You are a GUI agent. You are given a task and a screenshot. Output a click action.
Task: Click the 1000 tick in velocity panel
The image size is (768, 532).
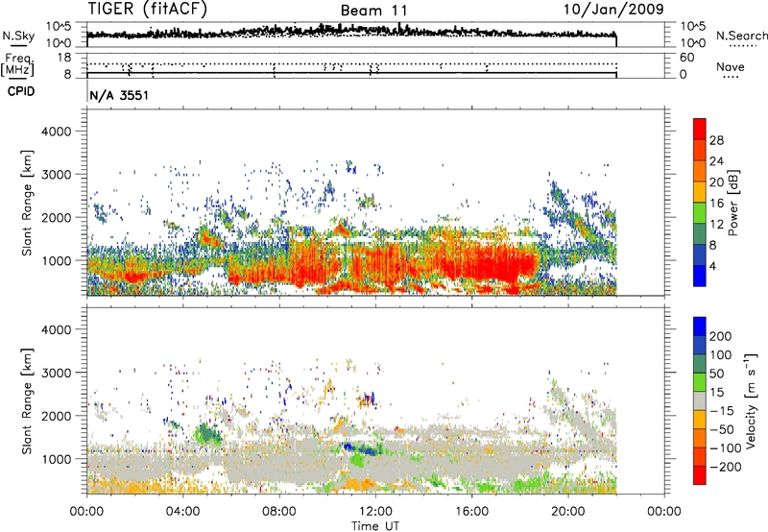click(56, 459)
